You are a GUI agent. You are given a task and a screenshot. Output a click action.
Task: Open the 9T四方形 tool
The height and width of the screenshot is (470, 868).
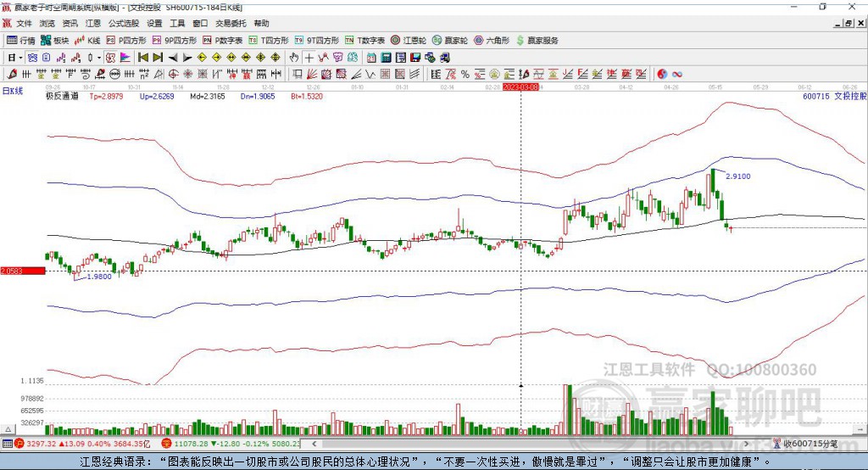[x=317, y=41]
